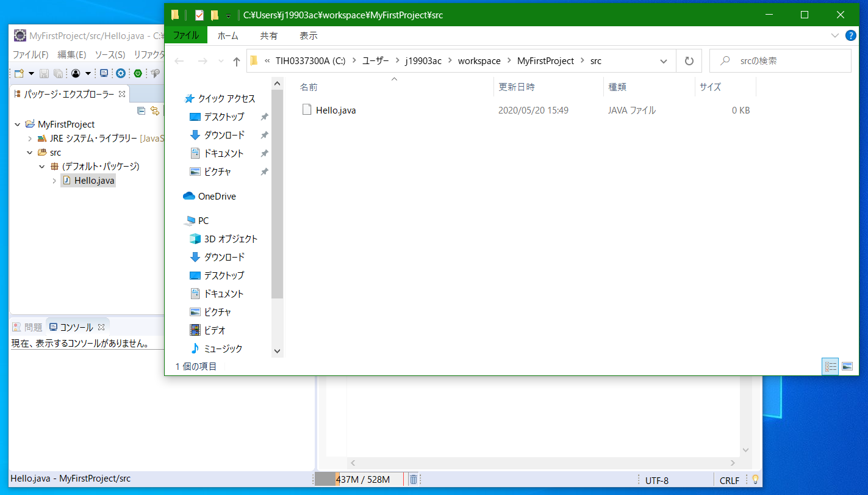The height and width of the screenshot is (495, 868).
Task: Close the コンソール view via its X
Action: 101,327
